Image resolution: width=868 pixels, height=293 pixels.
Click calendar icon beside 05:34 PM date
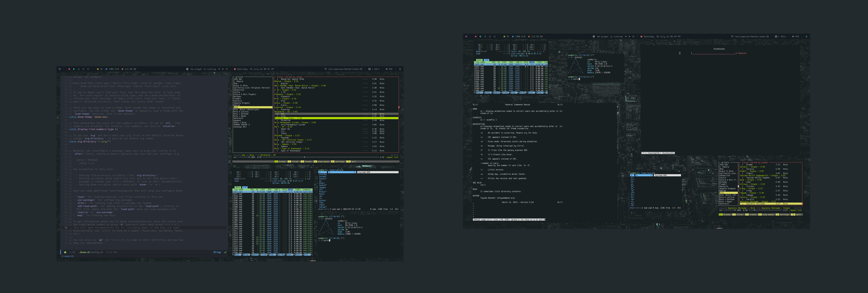pyautogui.click(x=642, y=36)
